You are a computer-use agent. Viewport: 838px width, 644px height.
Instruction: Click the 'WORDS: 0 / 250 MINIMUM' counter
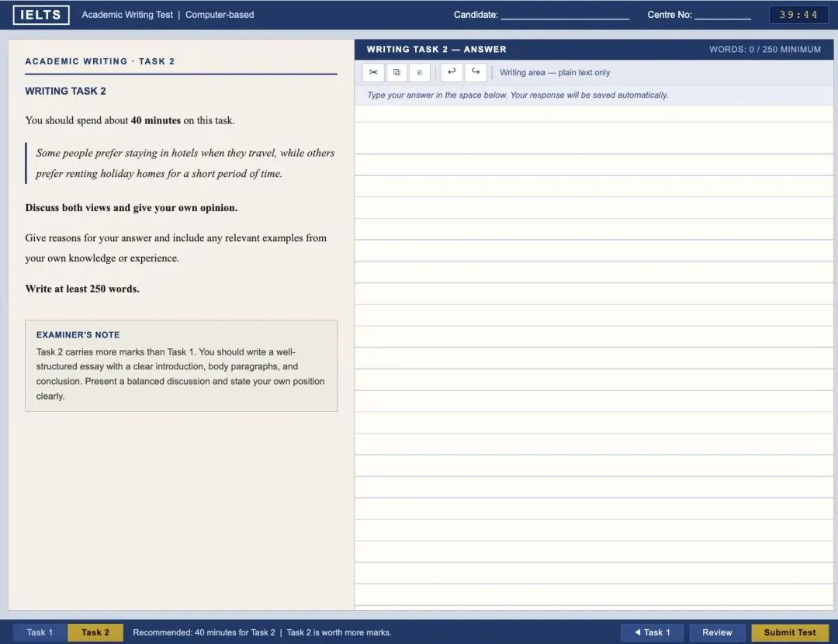(765, 49)
